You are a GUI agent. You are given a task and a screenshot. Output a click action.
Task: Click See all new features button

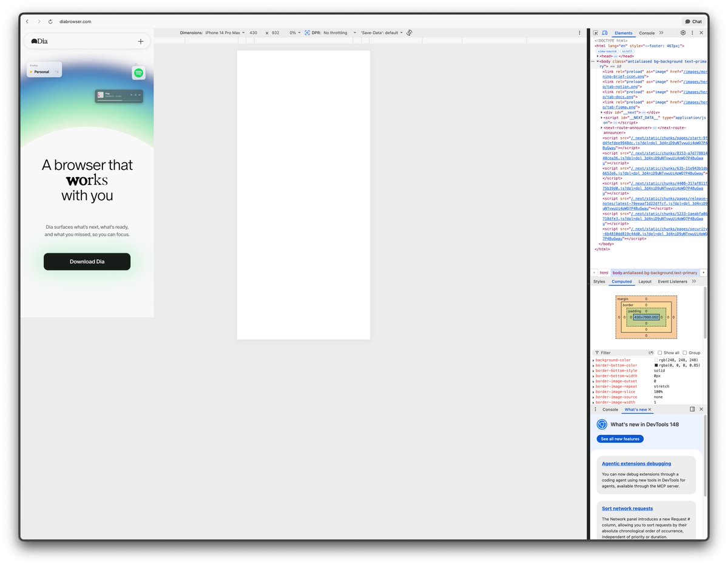coord(620,439)
